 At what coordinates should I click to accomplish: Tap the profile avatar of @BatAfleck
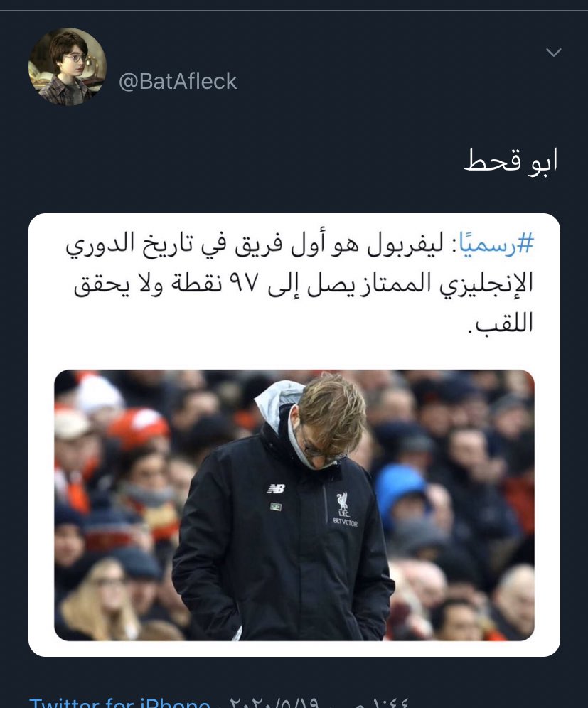pos(68,67)
